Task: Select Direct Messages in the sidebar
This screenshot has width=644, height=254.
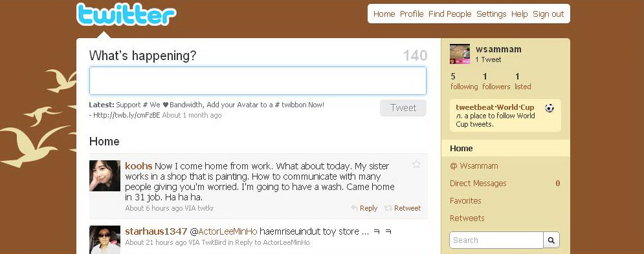Action: click(x=478, y=184)
